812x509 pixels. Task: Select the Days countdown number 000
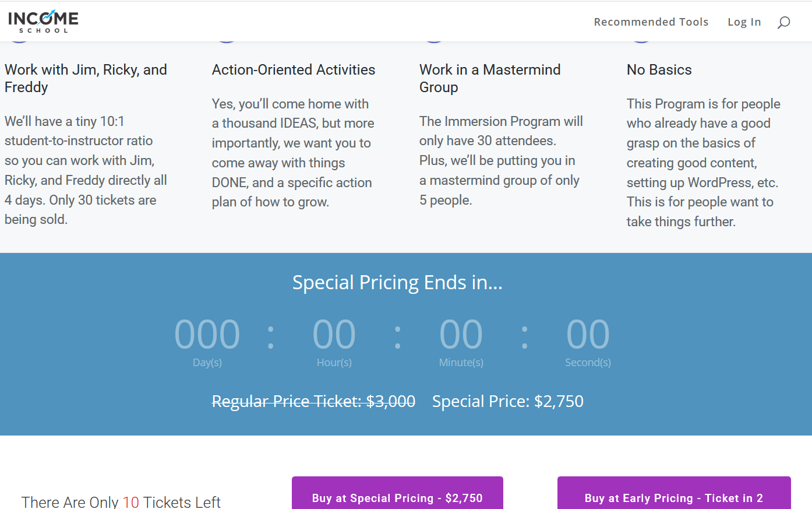coord(207,334)
